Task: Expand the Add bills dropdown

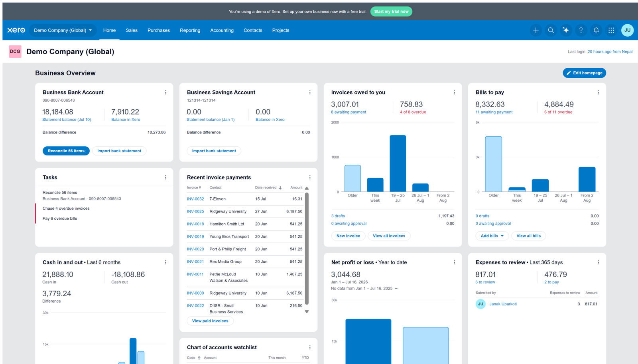Action: pyautogui.click(x=492, y=236)
